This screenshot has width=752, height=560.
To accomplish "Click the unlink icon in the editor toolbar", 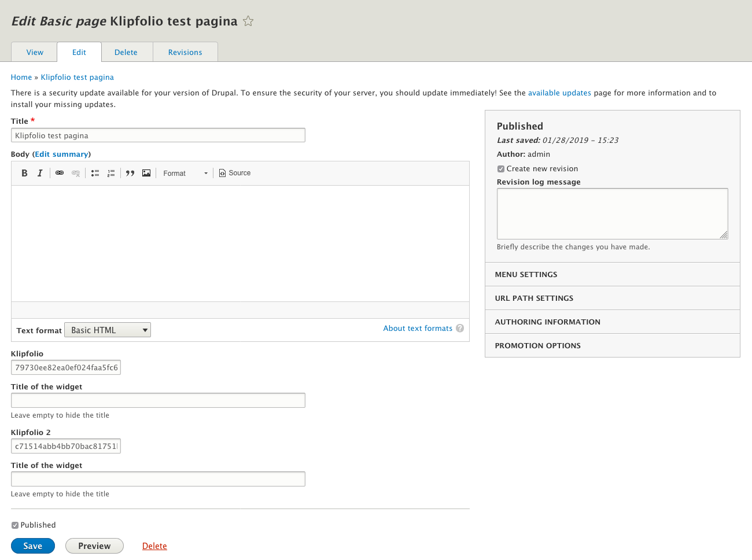I will tap(76, 172).
